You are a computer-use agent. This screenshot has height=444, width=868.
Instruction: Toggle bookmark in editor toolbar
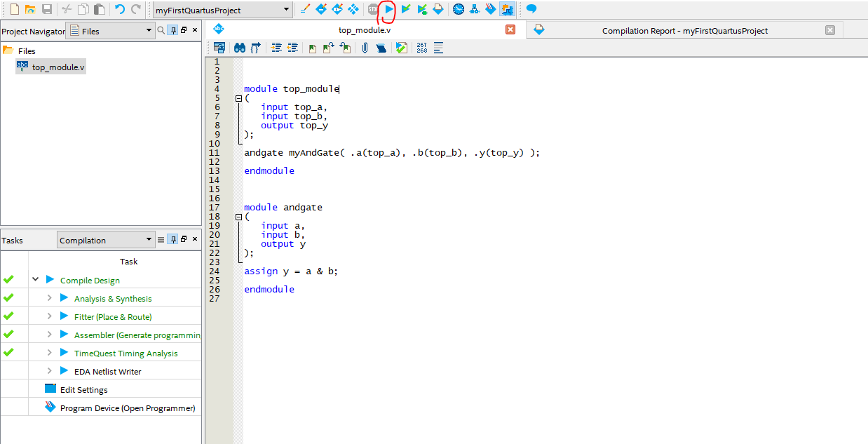coord(313,48)
